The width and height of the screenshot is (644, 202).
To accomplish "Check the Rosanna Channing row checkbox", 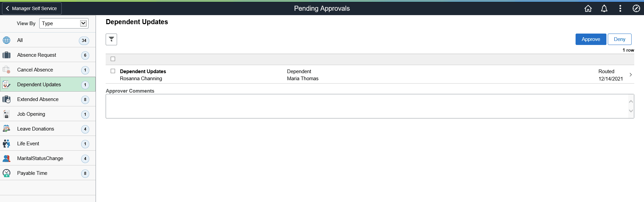I will (x=113, y=71).
